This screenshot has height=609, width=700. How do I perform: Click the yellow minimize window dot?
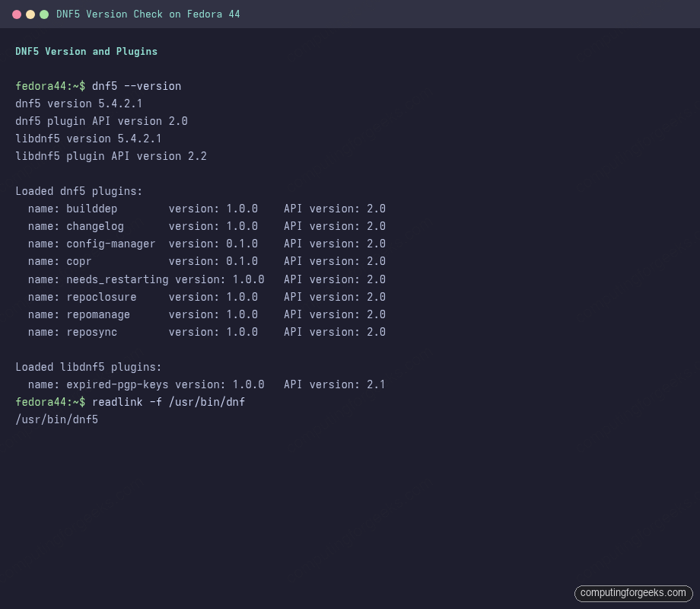(x=30, y=14)
